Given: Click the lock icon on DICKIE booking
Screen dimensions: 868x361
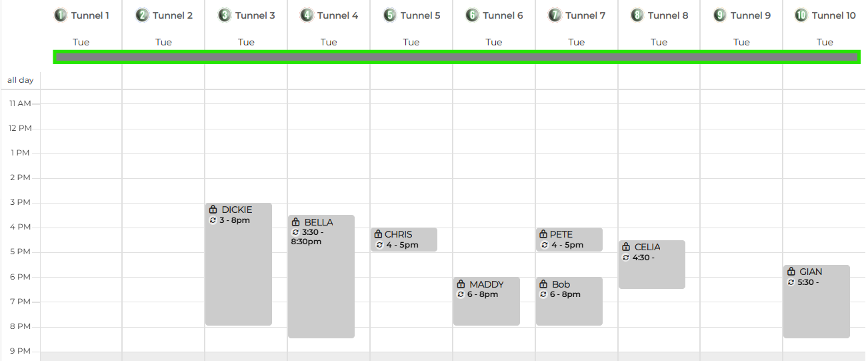Looking at the screenshot, I should click(x=213, y=210).
